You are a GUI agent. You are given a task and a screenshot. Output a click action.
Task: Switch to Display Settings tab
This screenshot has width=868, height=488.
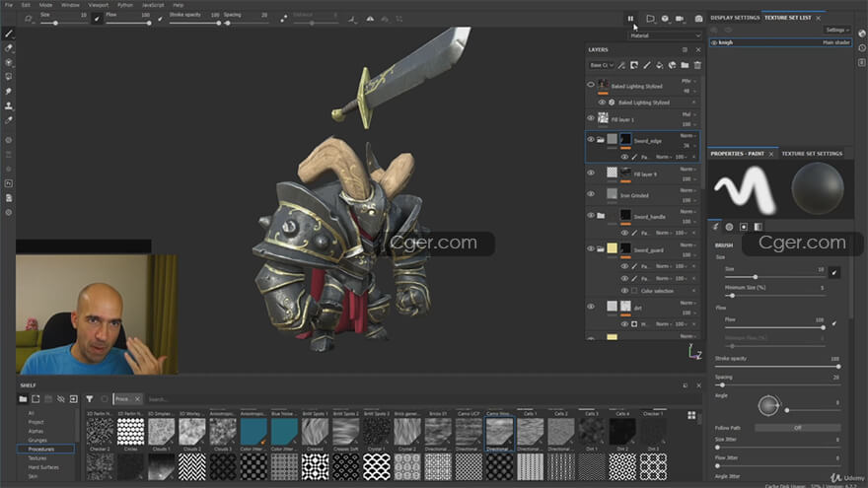(735, 18)
